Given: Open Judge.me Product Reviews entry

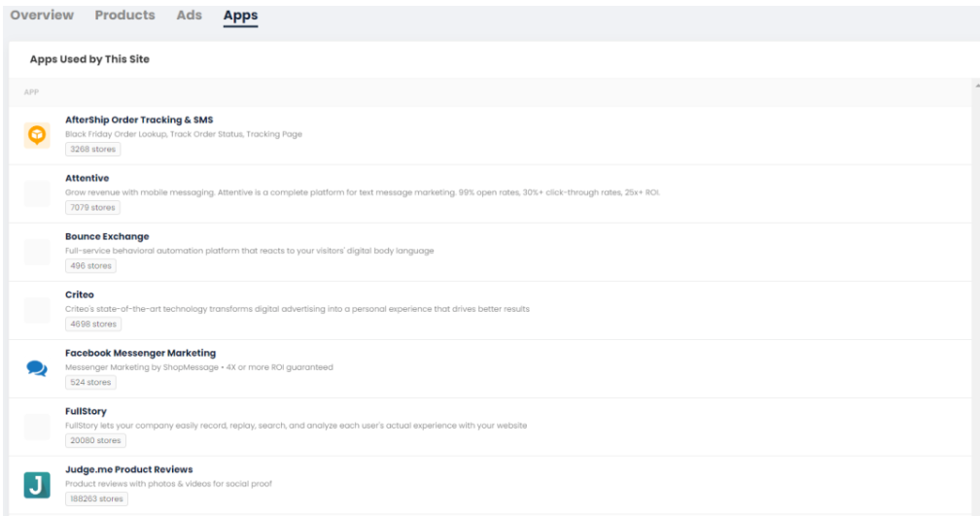Looking at the screenshot, I should tap(128, 469).
